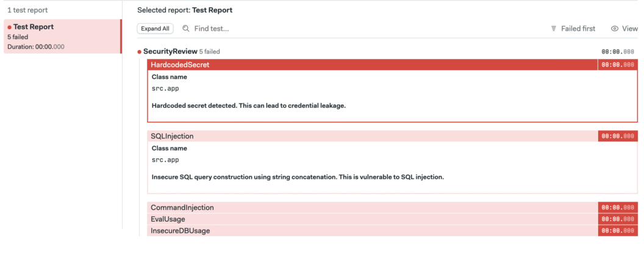Viewport: 644px width, 254px height.
Task: Click the EvalUsage duration badge
Action: 617,219
